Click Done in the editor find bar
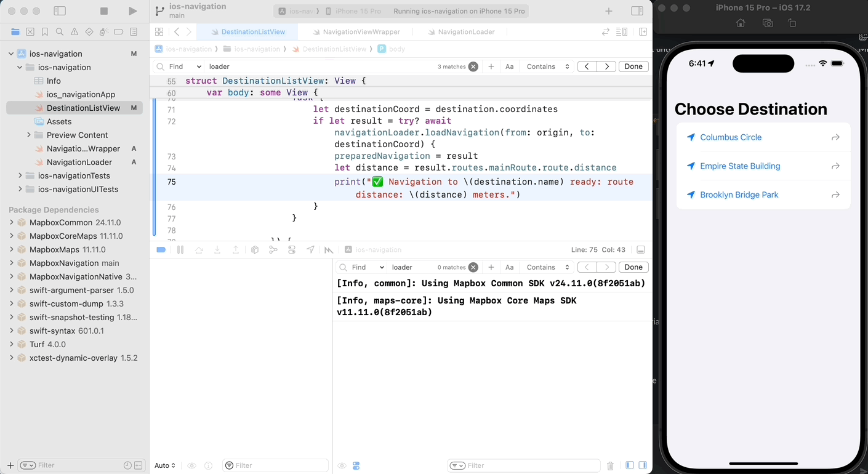This screenshot has width=868, height=474. tap(633, 66)
